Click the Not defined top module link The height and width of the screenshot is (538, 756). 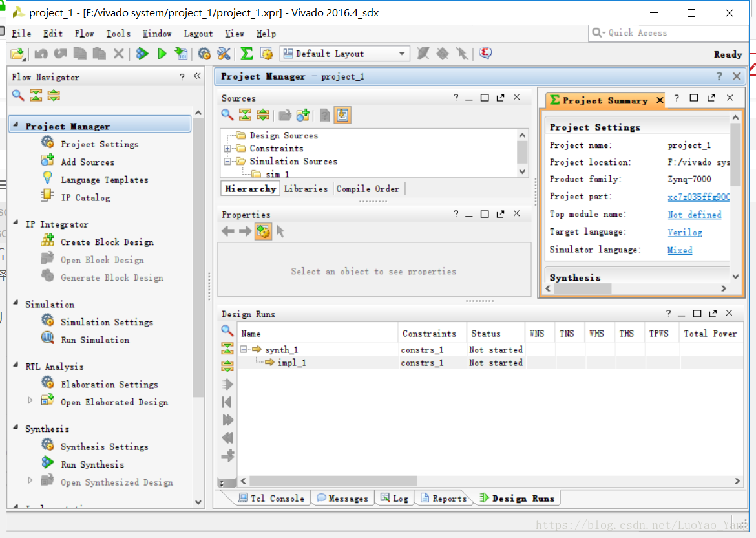coord(694,215)
